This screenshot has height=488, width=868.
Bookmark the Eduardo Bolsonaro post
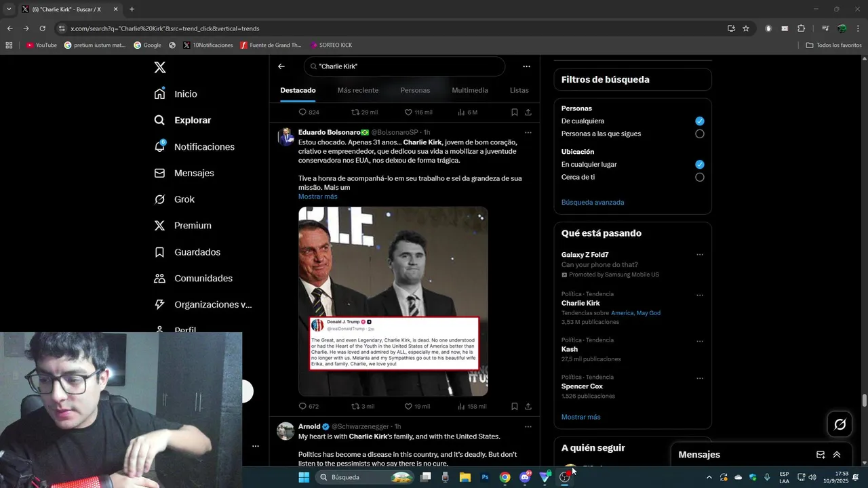tap(515, 407)
